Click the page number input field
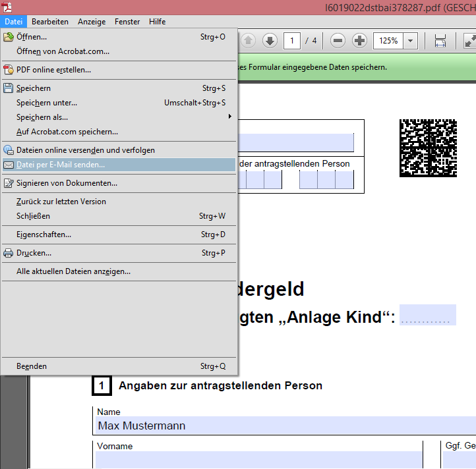The height and width of the screenshot is (469, 476). [x=292, y=41]
